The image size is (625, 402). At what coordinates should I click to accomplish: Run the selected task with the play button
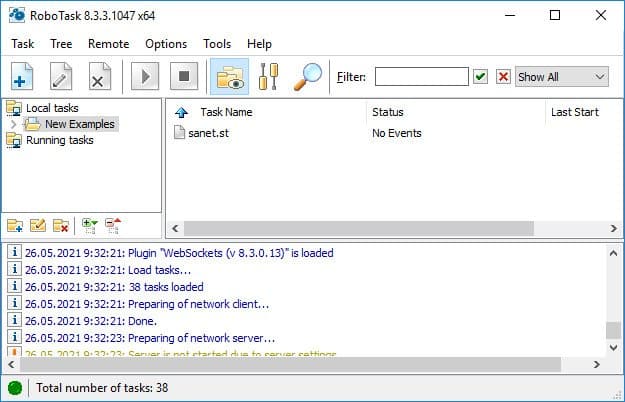pyautogui.click(x=145, y=77)
